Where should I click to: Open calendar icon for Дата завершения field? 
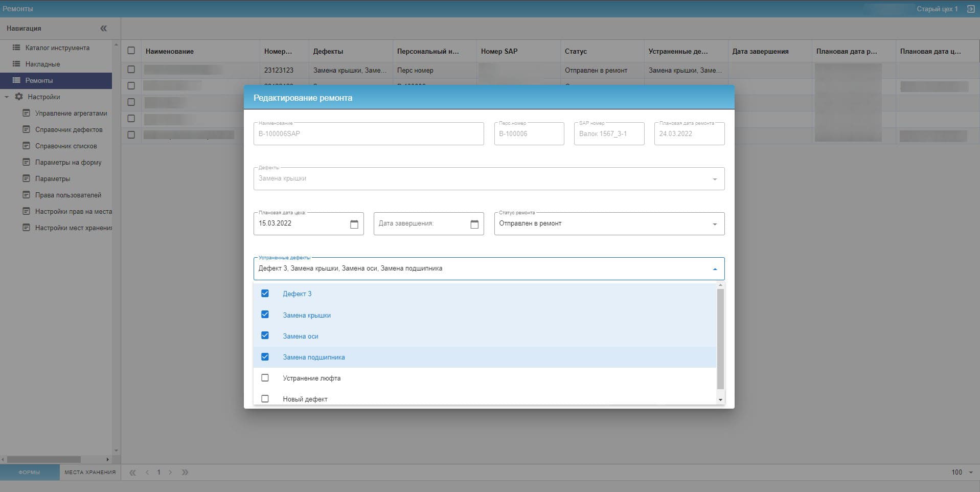474,225
